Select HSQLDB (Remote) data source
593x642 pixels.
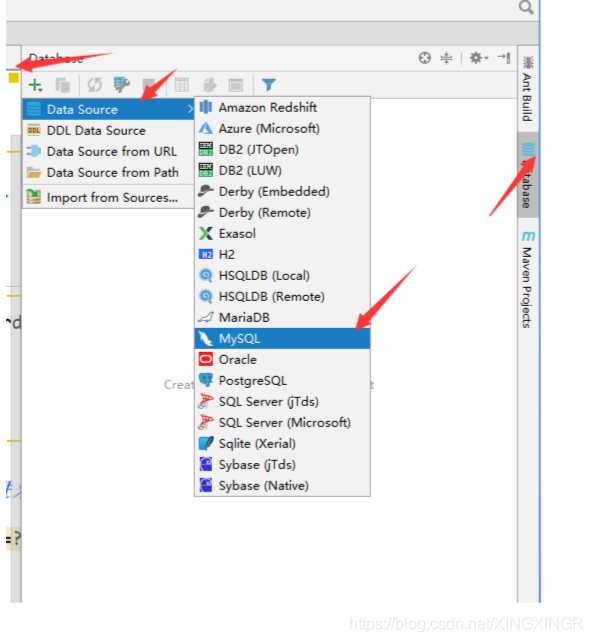(x=283, y=296)
